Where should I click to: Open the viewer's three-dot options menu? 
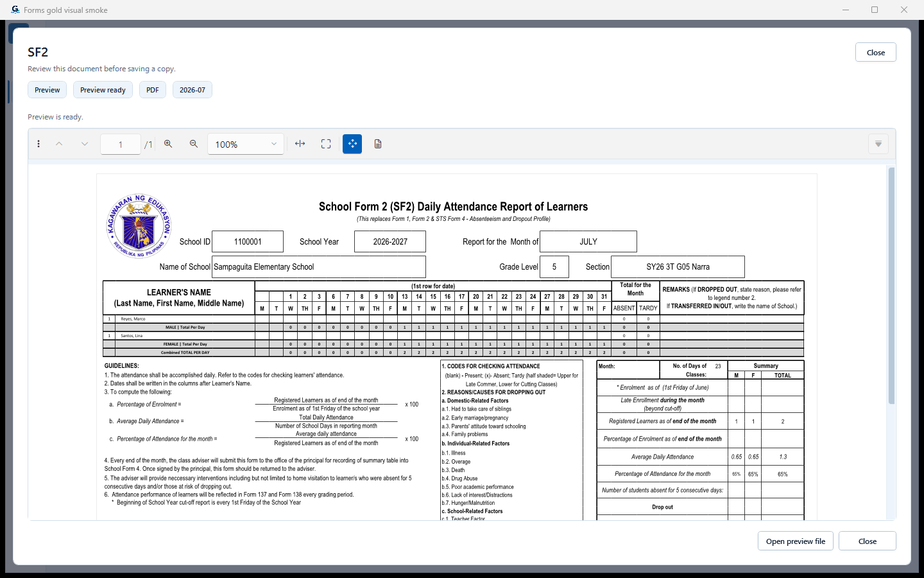(38, 144)
